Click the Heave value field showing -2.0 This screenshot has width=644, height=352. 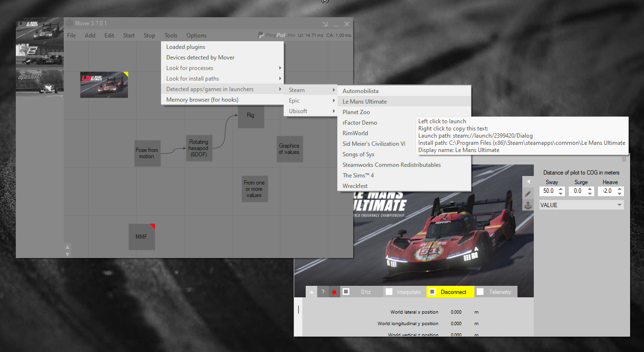coord(608,191)
